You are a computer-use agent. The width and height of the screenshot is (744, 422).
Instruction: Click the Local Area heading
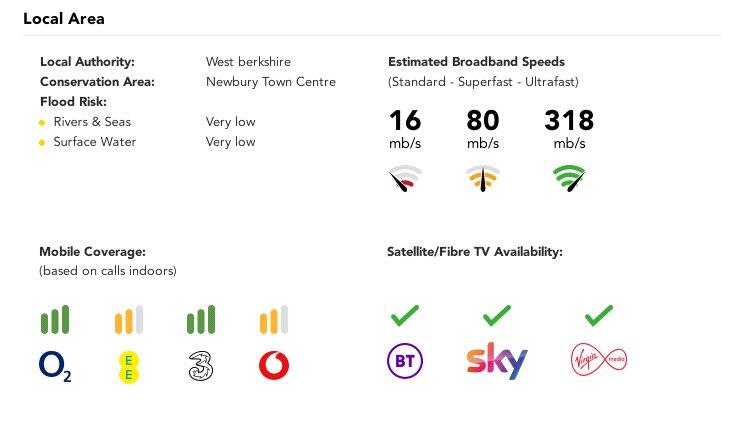pyautogui.click(x=64, y=19)
